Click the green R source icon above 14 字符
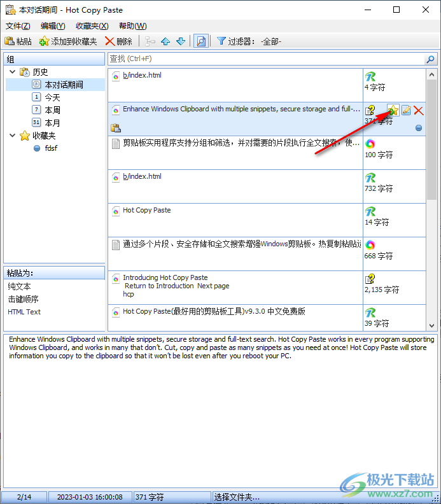Image resolution: width=441 pixels, height=504 pixels. click(370, 211)
